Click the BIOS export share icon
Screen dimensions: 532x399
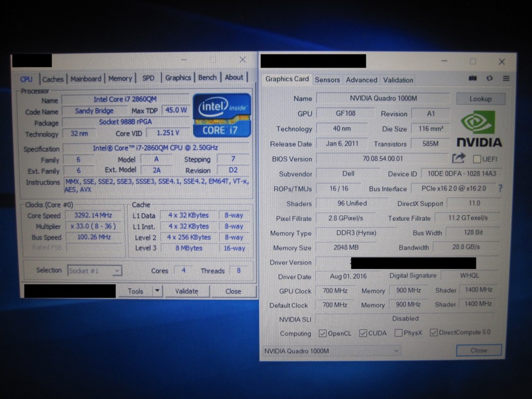(458, 158)
